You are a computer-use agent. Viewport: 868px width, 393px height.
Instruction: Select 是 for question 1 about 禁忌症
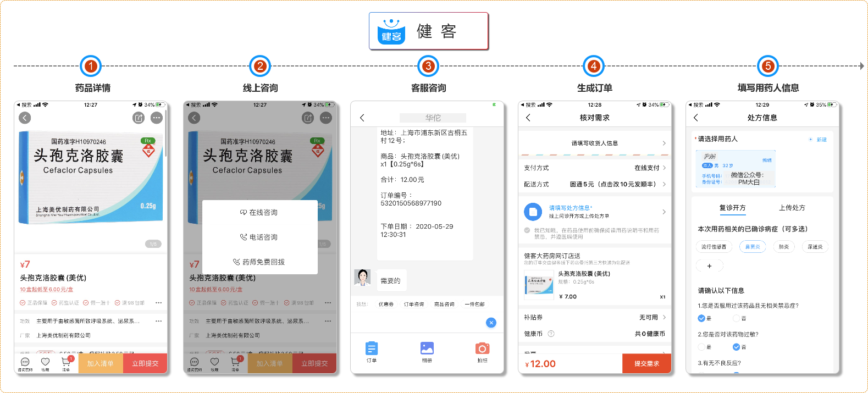coord(701,318)
